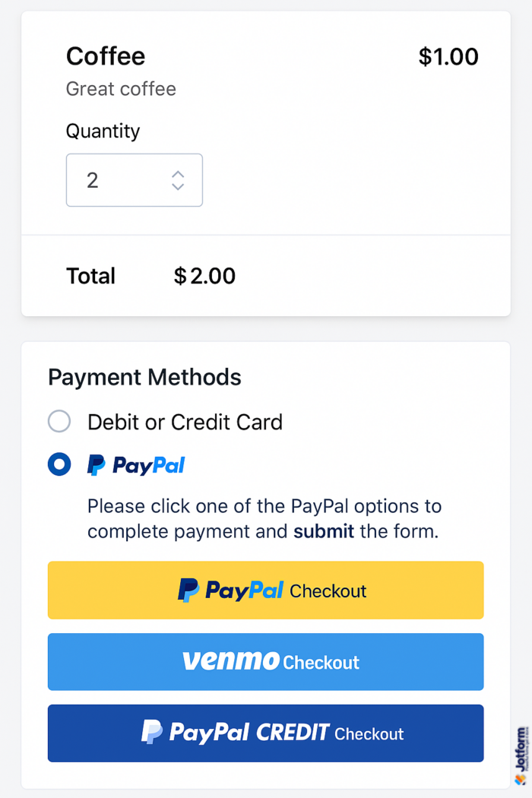Screen dimensions: 532x798
Task: Pay using the Venmo Checkout button
Action: tap(266, 662)
